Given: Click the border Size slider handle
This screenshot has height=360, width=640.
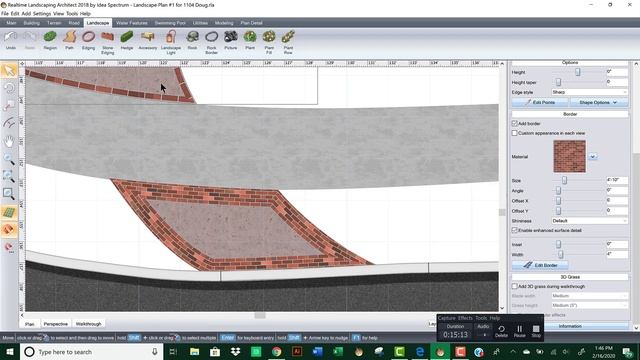Looking at the screenshot, I should pyautogui.click(x=564, y=180).
